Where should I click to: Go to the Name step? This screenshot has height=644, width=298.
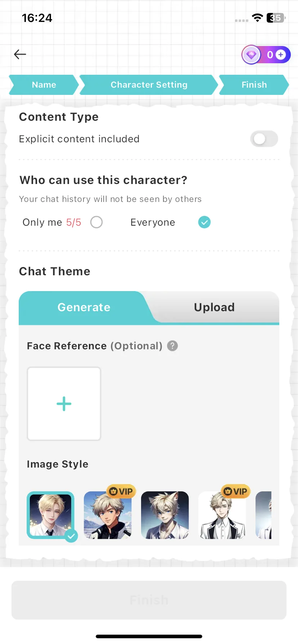[44, 85]
